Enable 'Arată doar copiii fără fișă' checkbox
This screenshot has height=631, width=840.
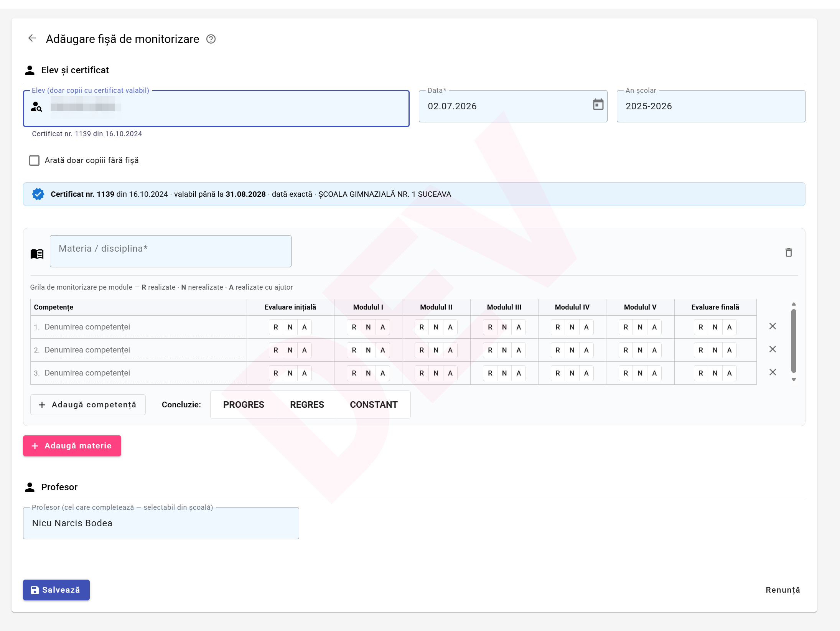point(35,160)
